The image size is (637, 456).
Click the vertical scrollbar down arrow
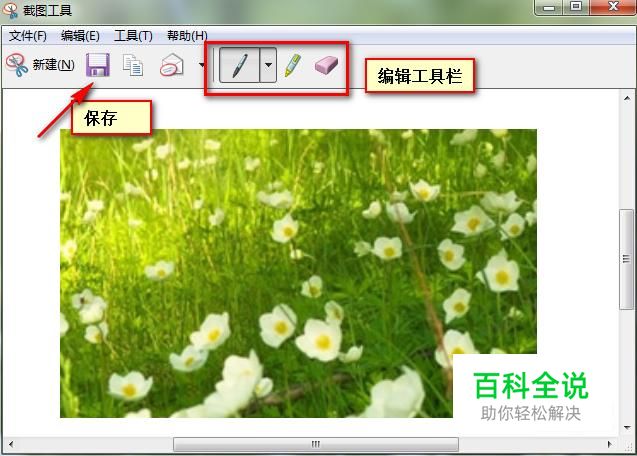tap(627, 428)
